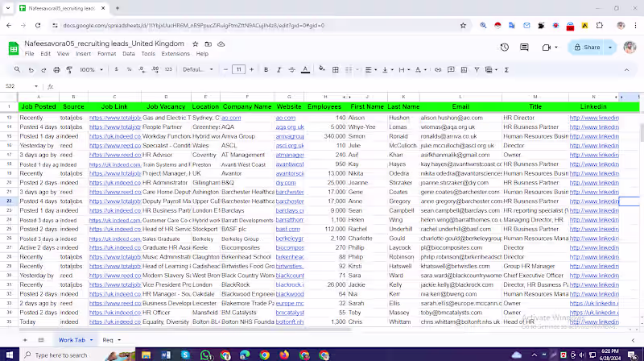Screen dimensions: 644x361
Task: Toggle Italic formatting
Action: 281,70
